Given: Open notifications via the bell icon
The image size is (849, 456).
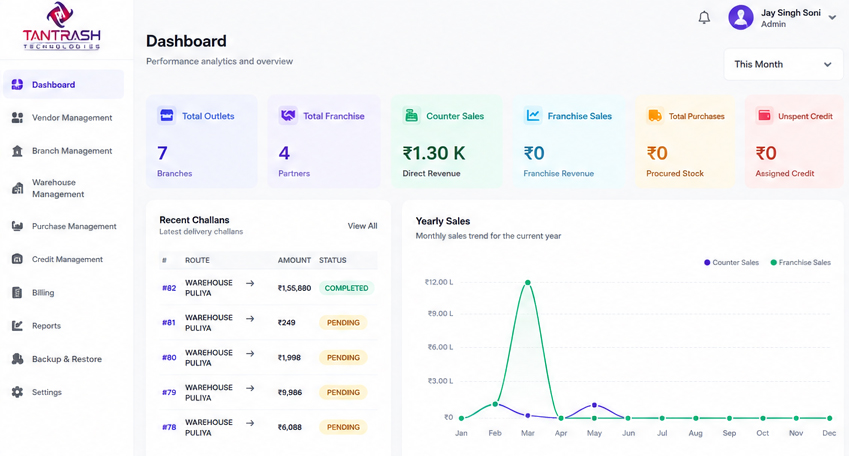Looking at the screenshot, I should pyautogui.click(x=704, y=17).
